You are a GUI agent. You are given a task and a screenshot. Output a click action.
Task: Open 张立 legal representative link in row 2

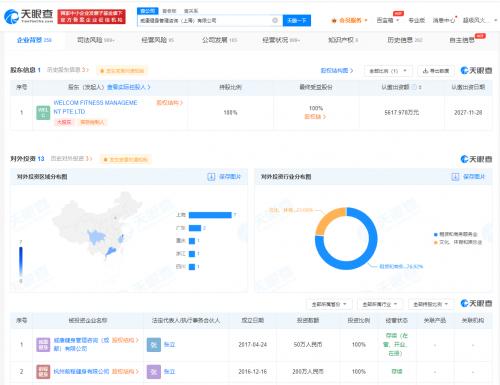(x=169, y=371)
